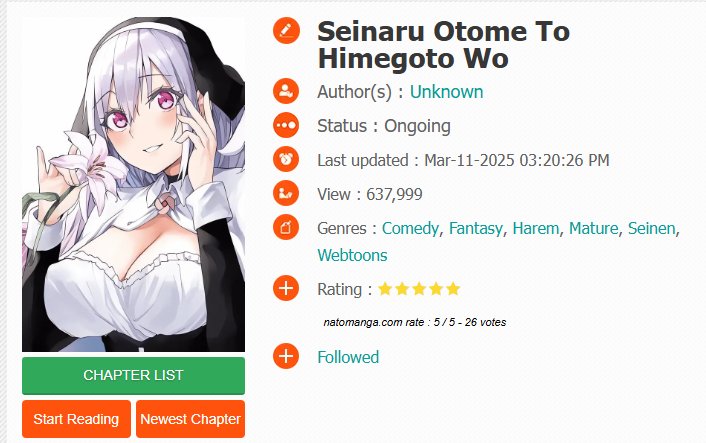Click the genres tag icon
Viewport: 706px width, 443px height.
click(286, 228)
